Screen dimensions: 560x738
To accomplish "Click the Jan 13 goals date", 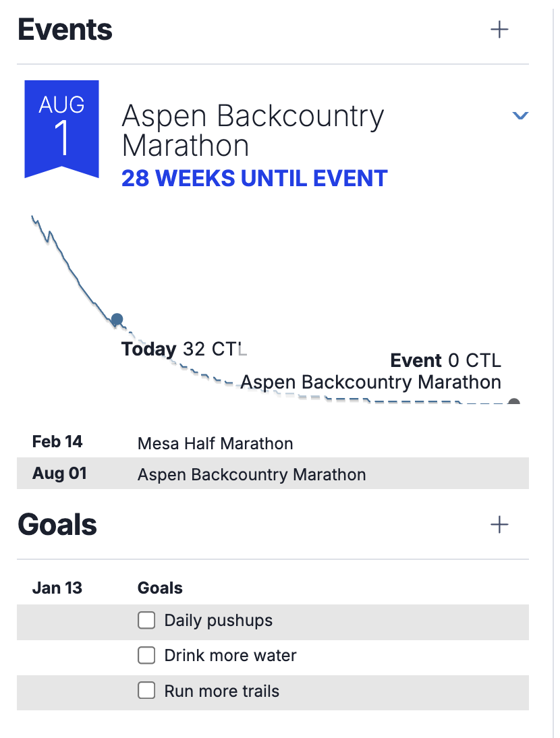I will (x=57, y=588).
